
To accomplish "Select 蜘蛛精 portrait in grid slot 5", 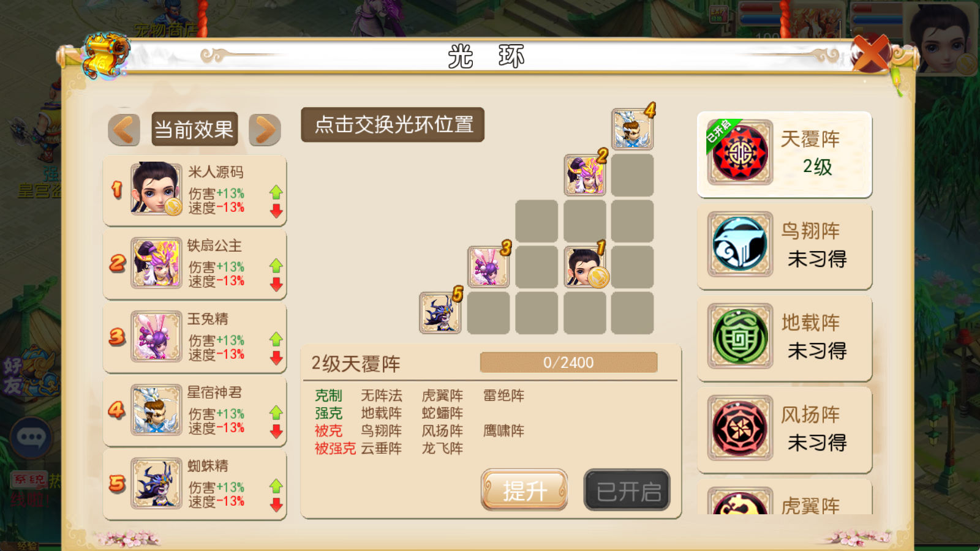I will click(440, 312).
